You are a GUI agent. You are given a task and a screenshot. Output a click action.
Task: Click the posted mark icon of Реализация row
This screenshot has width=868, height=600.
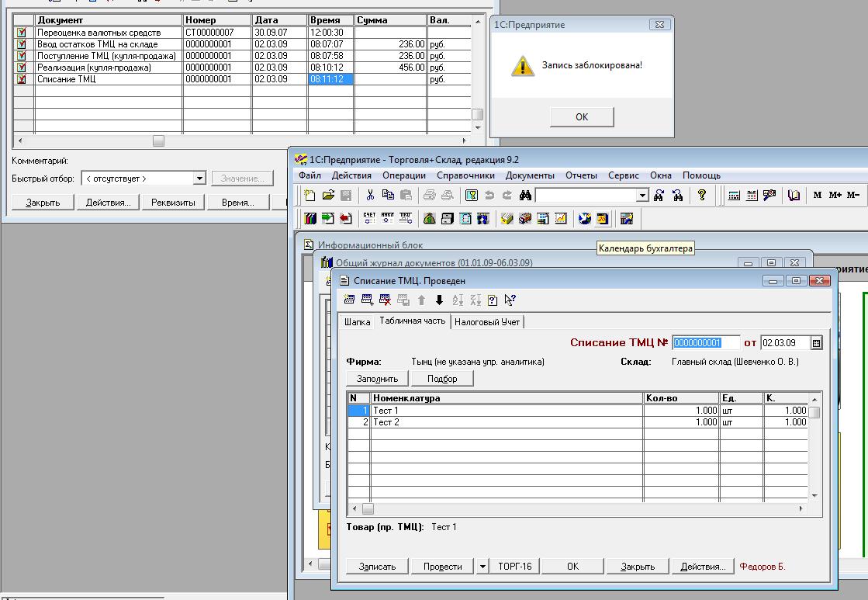[x=22, y=67]
